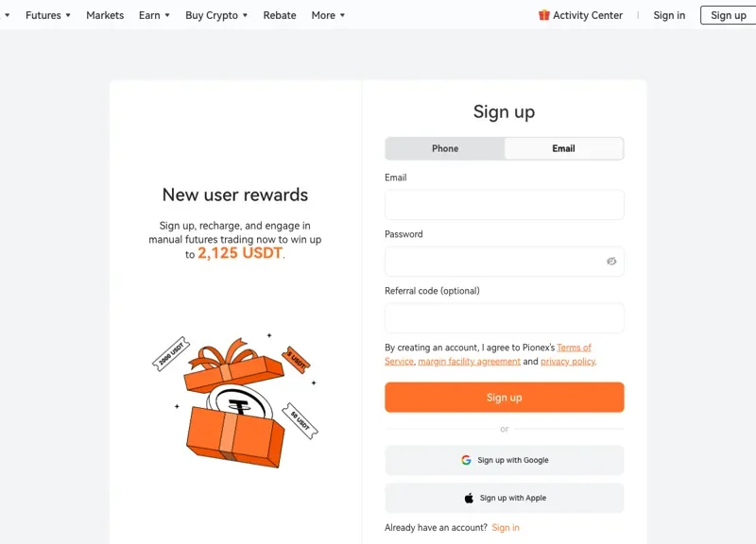756x544 pixels.
Task: Click the Activity Center gift icon
Action: click(544, 15)
